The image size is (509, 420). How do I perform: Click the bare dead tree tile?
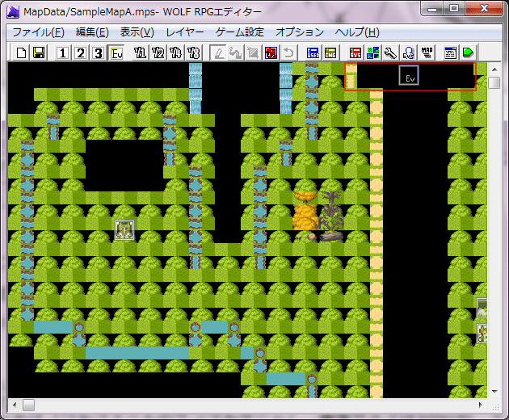[331, 211]
